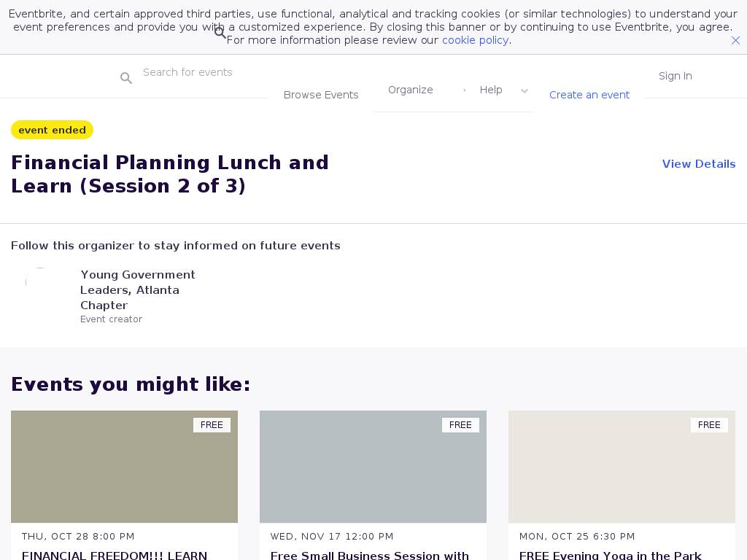Open Browse Events page
The width and height of the screenshot is (747, 560).
321,95
